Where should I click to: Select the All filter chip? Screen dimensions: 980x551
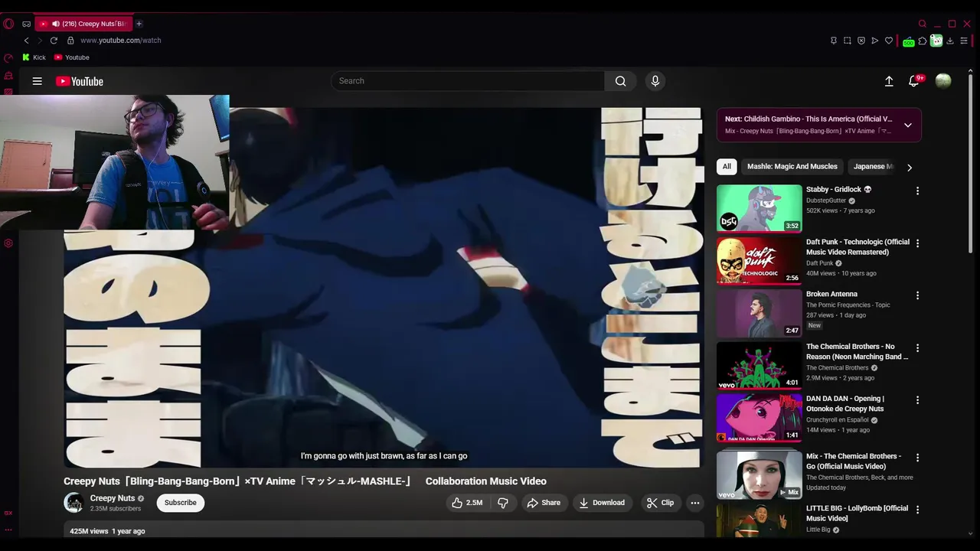(727, 167)
